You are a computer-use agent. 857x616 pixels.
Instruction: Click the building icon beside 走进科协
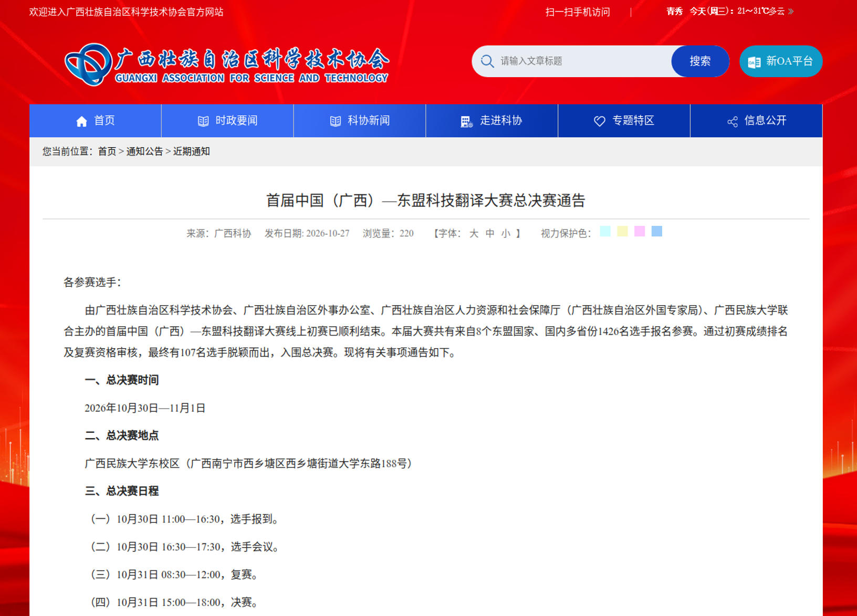467,121
